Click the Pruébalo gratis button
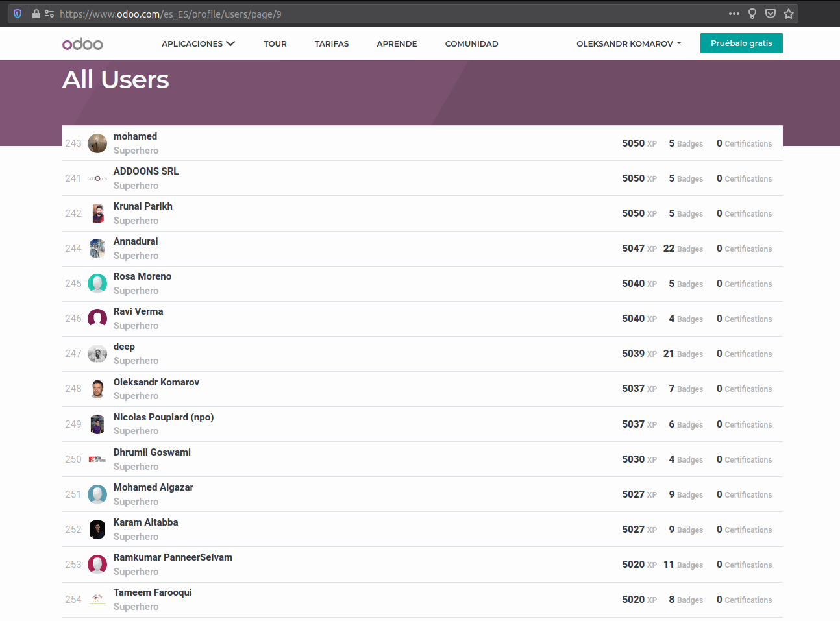 pos(741,43)
